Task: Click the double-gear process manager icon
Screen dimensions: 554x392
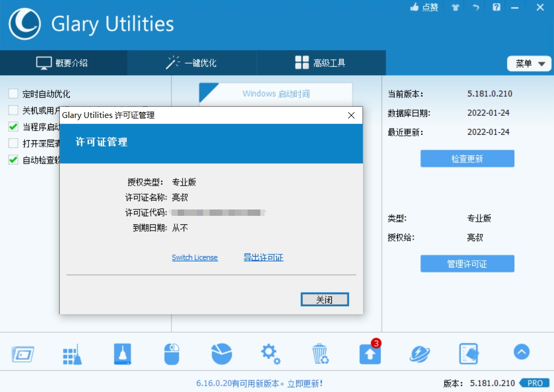Action: 270,354
